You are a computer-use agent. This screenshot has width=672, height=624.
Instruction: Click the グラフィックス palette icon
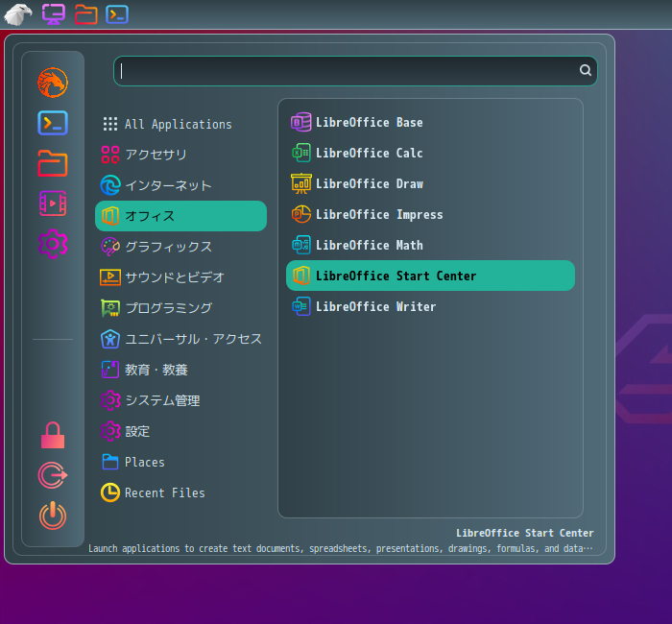tap(110, 247)
